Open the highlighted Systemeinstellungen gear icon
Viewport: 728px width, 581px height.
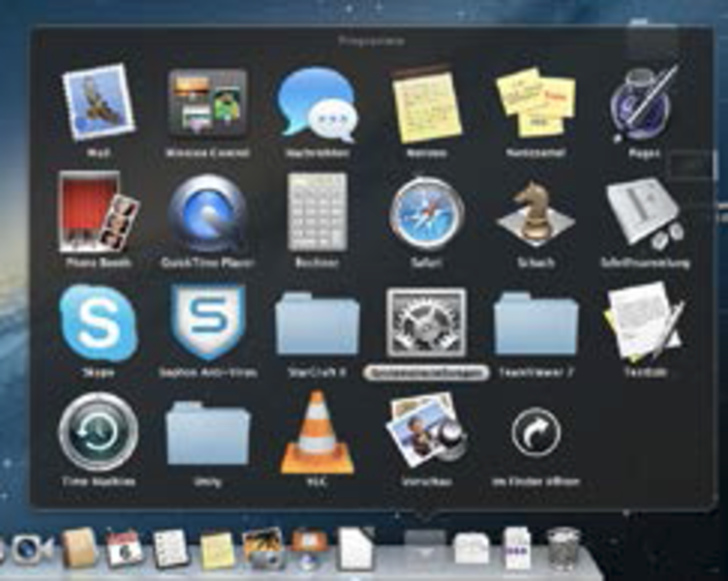(426, 322)
